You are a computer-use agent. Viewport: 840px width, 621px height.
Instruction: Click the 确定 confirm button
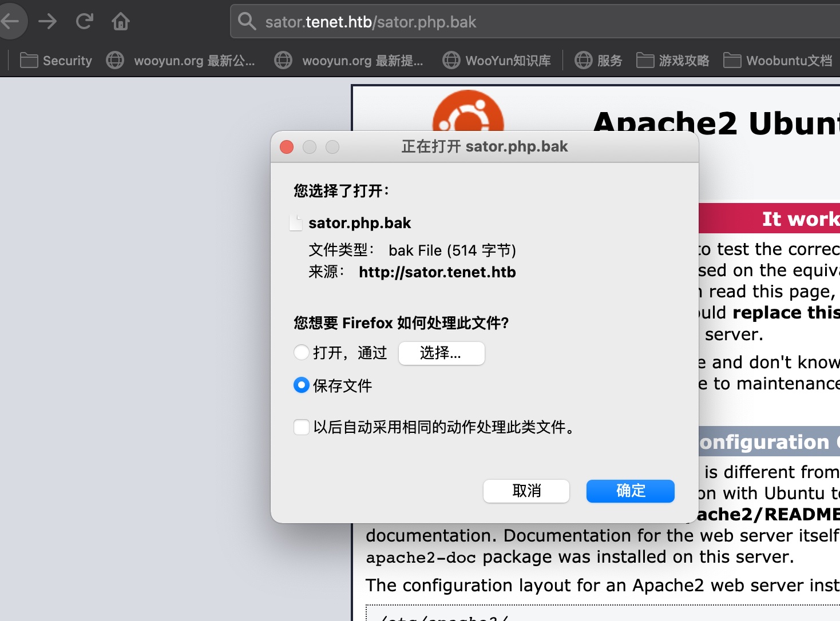click(x=631, y=491)
